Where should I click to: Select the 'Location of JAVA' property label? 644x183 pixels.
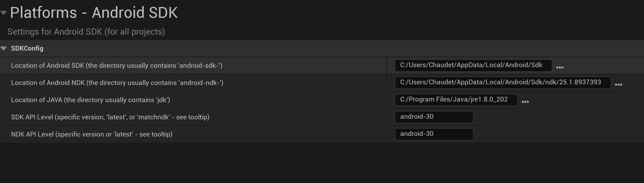click(90, 100)
